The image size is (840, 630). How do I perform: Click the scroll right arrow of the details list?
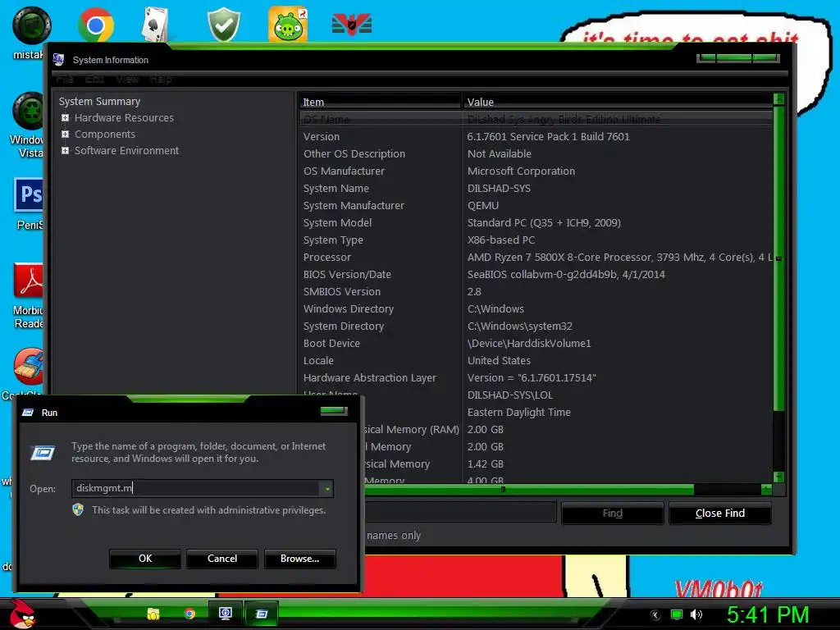point(766,489)
